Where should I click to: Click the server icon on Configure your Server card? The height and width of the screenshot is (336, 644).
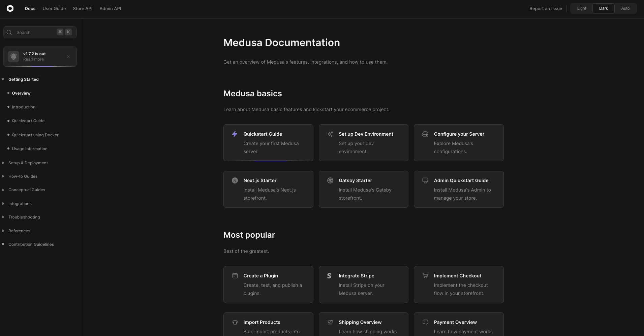pos(425,134)
